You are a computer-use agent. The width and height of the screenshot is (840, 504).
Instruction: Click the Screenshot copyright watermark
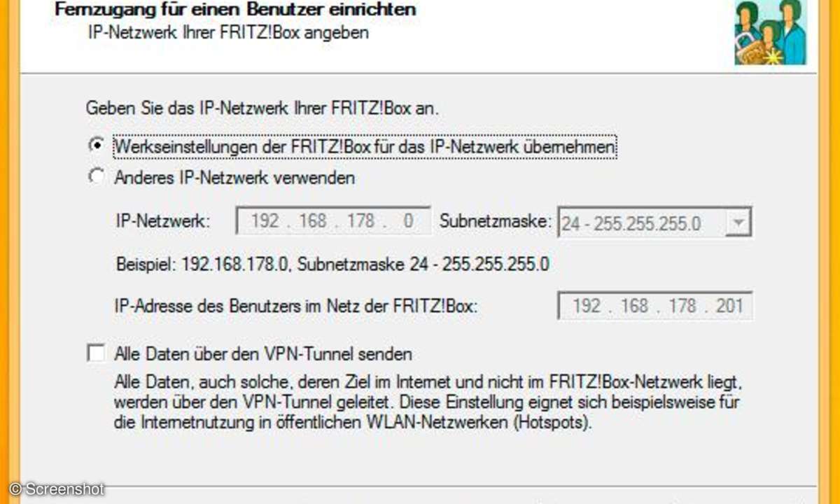56,489
